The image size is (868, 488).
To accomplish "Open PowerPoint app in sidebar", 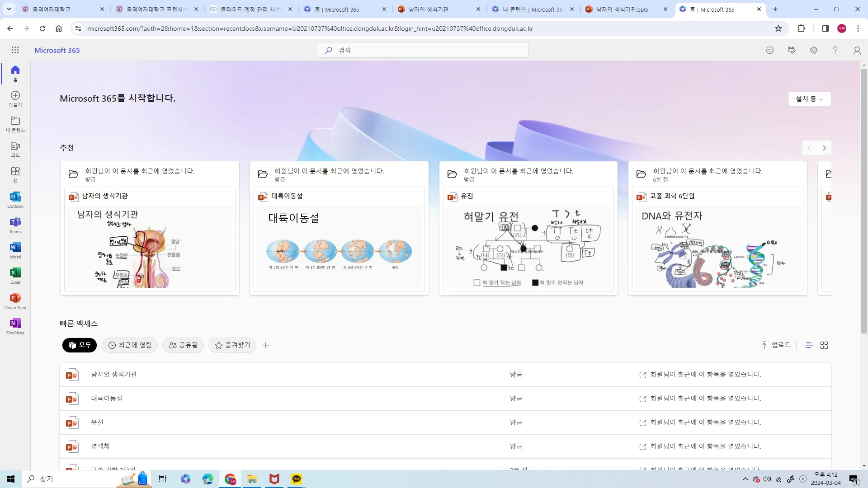I will click(15, 301).
